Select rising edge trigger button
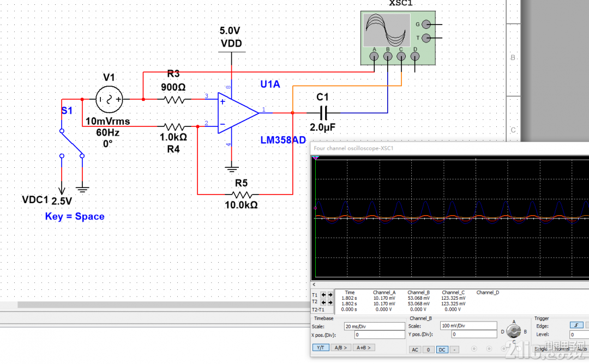589x364 pixels. (576, 325)
